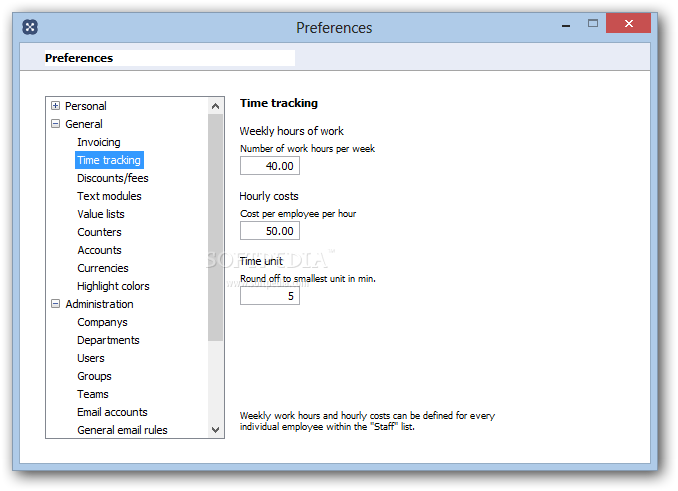Screen dimensions: 678x491
Task: Click 'Number of work hours per week' text
Action: click(x=307, y=149)
